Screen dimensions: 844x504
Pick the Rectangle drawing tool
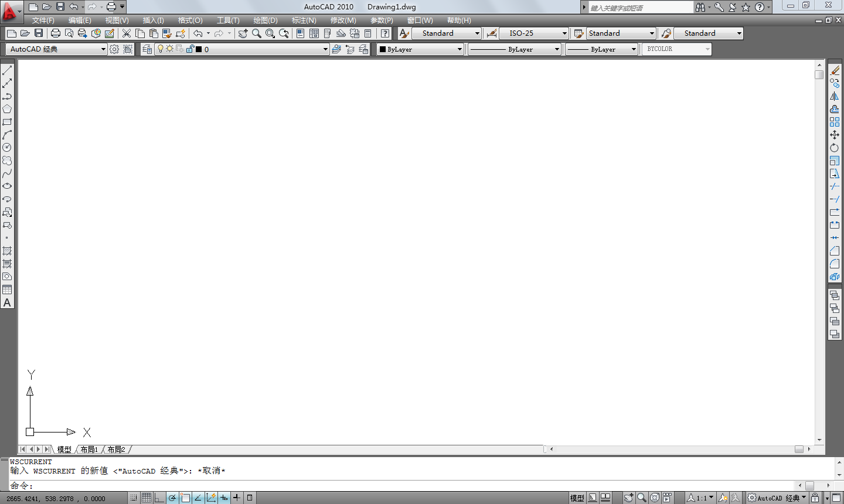pos(7,122)
